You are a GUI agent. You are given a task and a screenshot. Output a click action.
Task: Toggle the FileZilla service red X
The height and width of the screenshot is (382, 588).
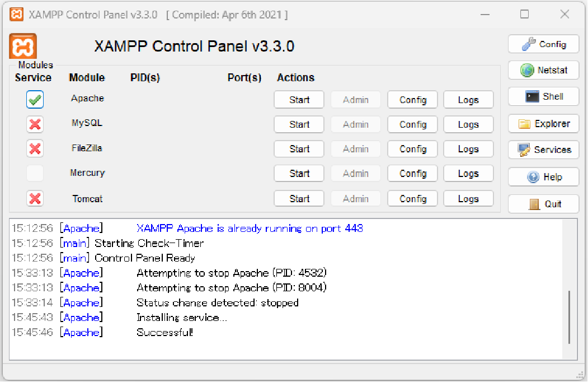(35, 149)
